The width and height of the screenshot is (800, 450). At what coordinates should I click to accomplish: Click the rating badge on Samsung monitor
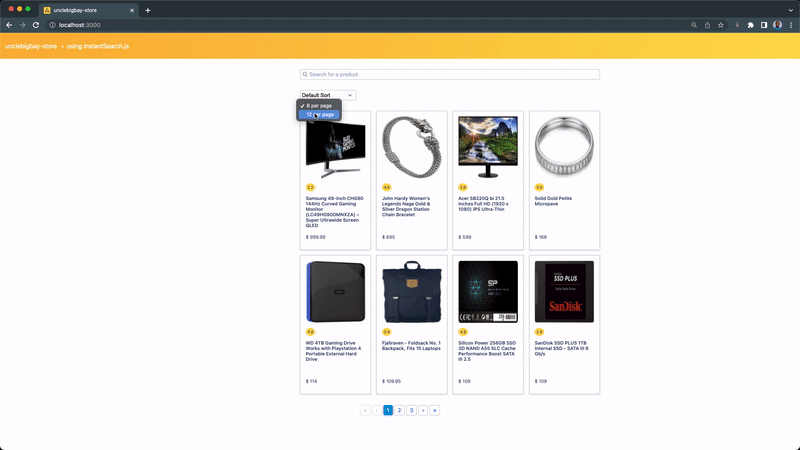310,187
